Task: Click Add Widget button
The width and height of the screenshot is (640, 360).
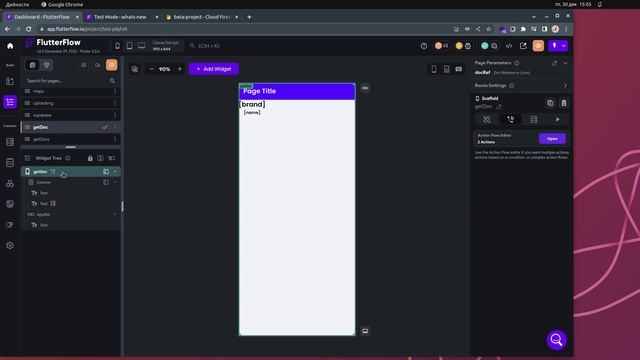Action: pyautogui.click(x=214, y=69)
